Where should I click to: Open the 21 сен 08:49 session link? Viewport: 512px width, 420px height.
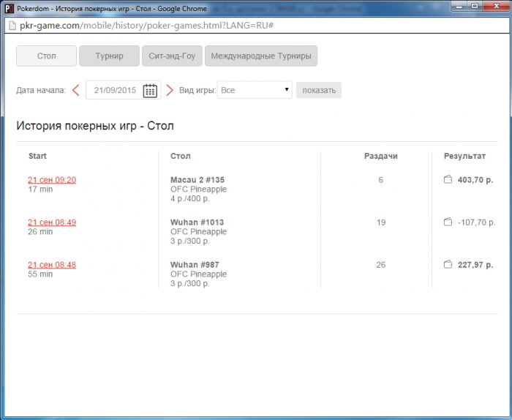point(52,222)
